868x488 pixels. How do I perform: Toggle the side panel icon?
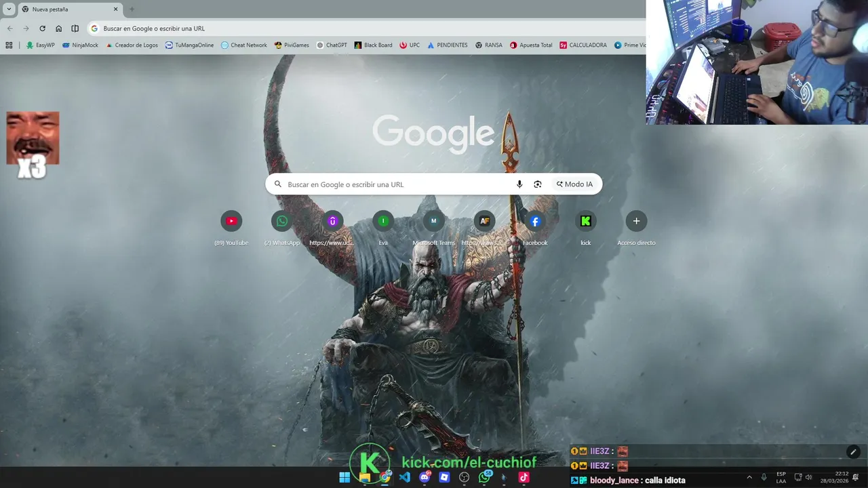pos(75,28)
